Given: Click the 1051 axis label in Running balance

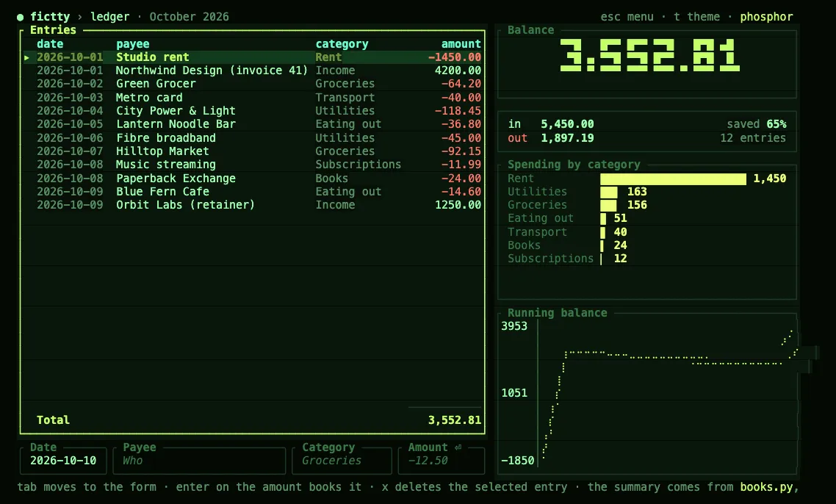Looking at the screenshot, I should [x=514, y=393].
